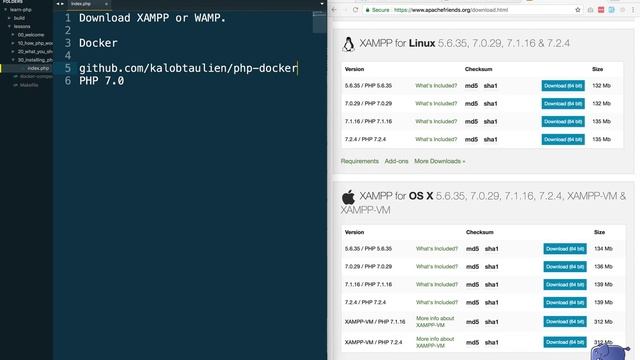The height and width of the screenshot is (360, 640).
Task: Open index.php in the sidebar
Action: (38, 68)
